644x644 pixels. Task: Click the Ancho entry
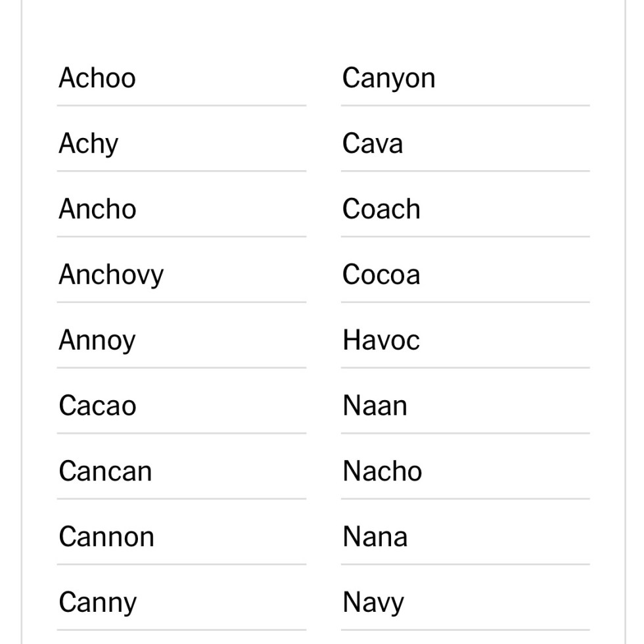(97, 209)
